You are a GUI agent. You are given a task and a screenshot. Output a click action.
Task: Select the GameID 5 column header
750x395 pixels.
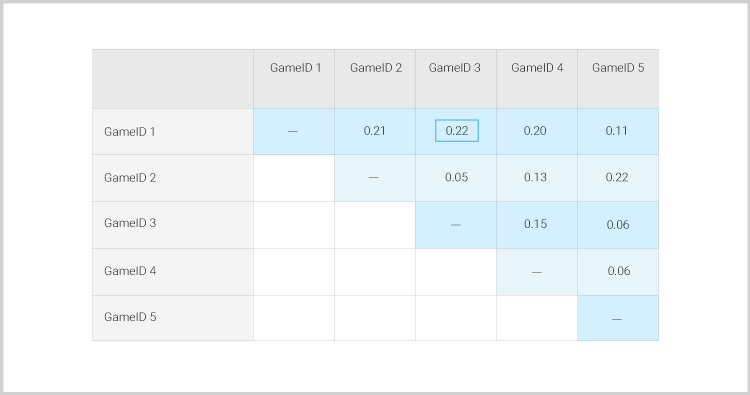(x=618, y=79)
